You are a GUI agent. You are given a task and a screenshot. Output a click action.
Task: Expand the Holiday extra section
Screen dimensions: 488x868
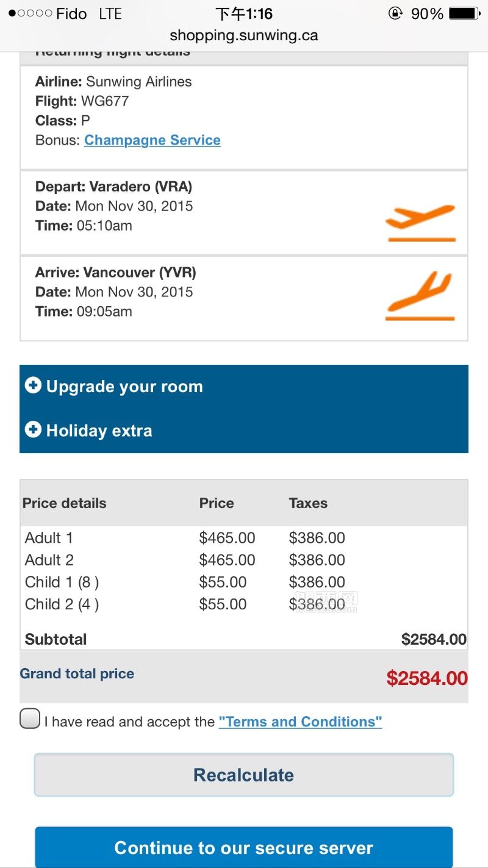[x=99, y=431]
